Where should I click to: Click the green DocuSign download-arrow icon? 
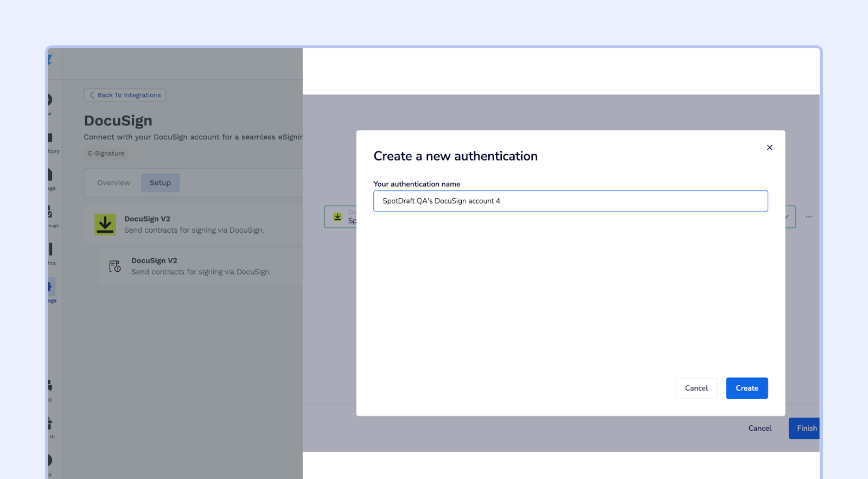point(105,224)
